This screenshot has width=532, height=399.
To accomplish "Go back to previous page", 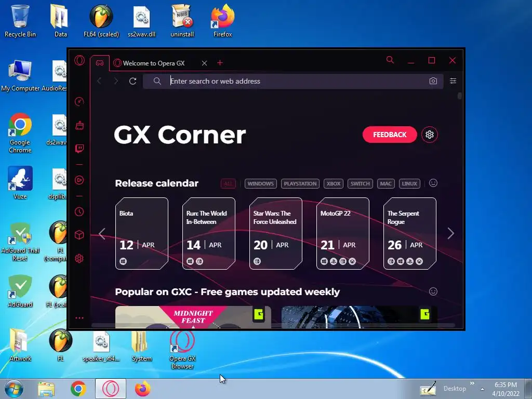I will tap(99, 81).
